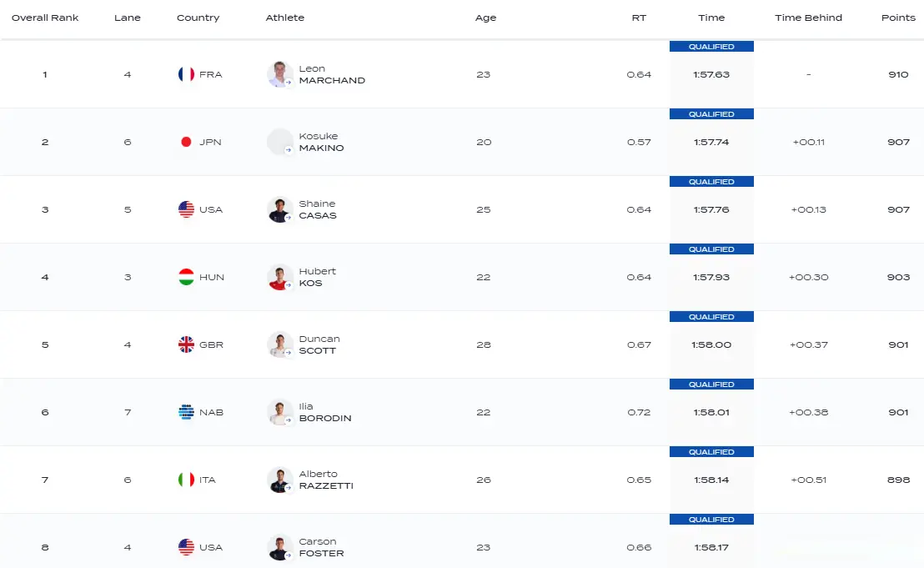Click the Great Britain flag icon
The width and height of the screenshot is (924, 568).
[186, 344]
